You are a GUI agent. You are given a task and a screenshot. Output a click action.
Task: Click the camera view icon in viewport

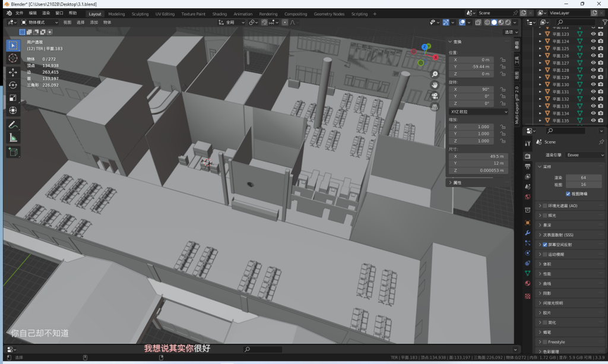[x=435, y=96]
